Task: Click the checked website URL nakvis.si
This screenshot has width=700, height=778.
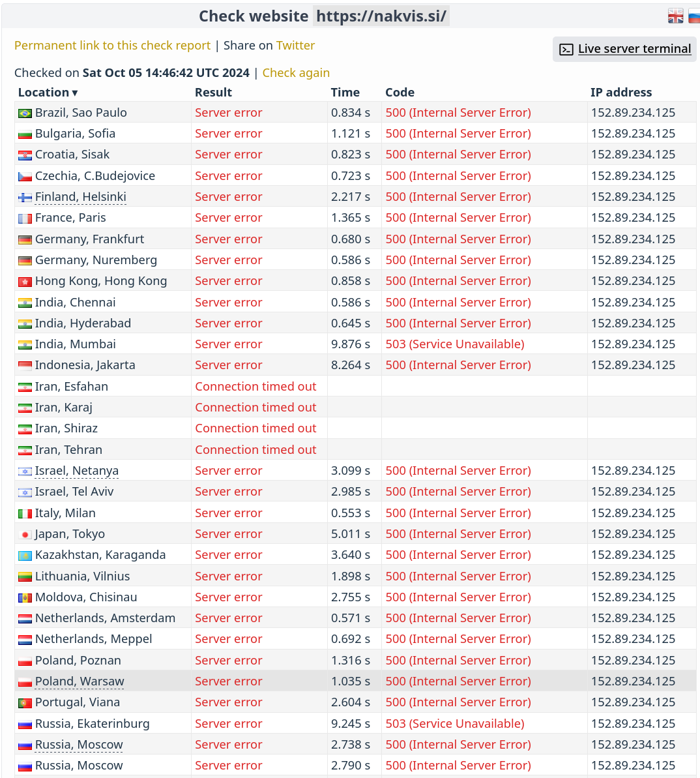Action: point(381,16)
